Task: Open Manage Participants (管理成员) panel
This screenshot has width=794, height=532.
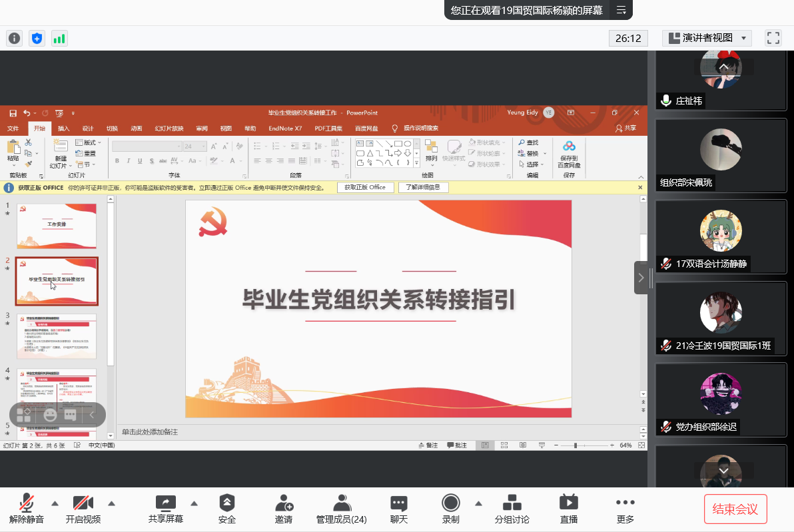Action: point(341,509)
